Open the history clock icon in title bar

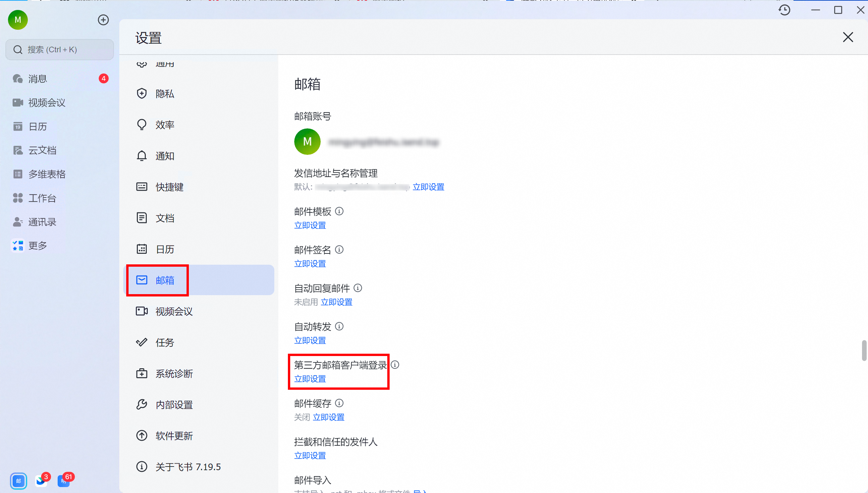(784, 10)
